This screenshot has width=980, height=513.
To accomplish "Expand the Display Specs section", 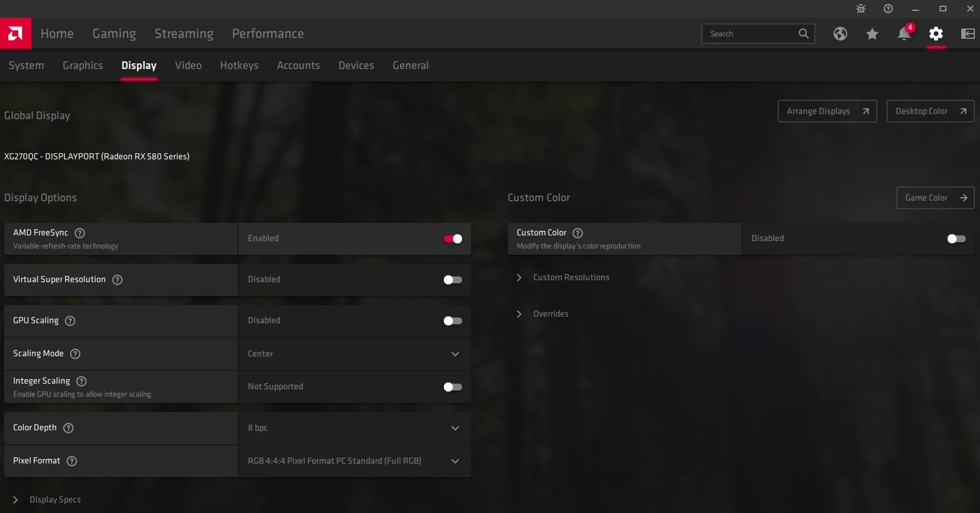I will [47, 500].
